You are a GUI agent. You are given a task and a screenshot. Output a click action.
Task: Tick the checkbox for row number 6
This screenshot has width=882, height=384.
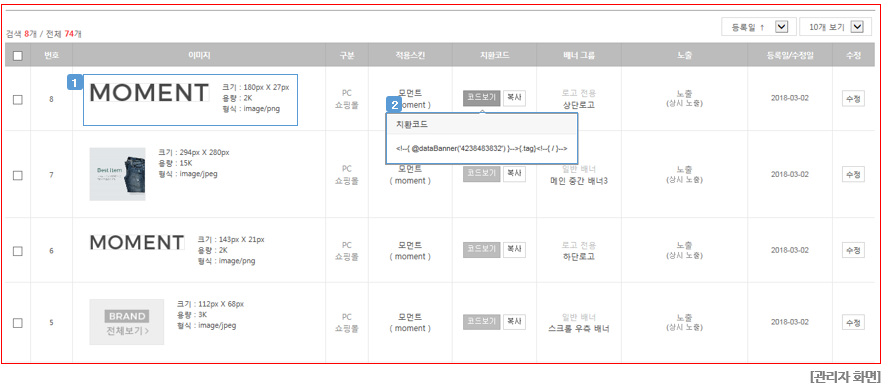pyautogui.click(x=17, y=251)
